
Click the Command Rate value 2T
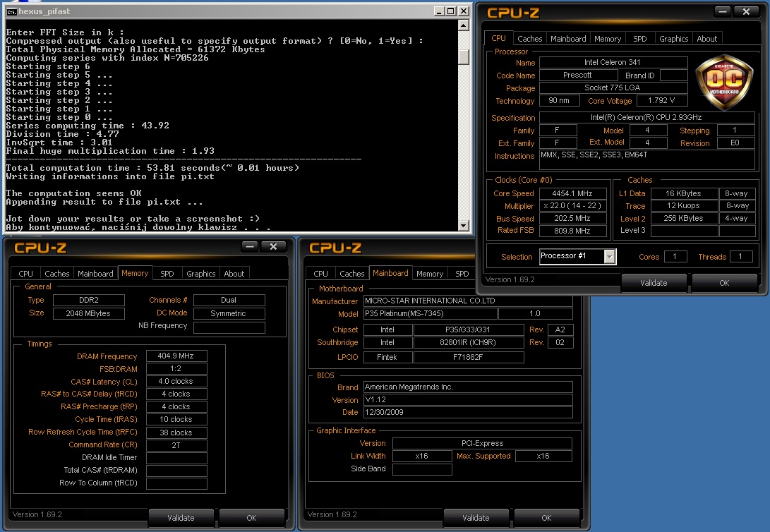176,445
